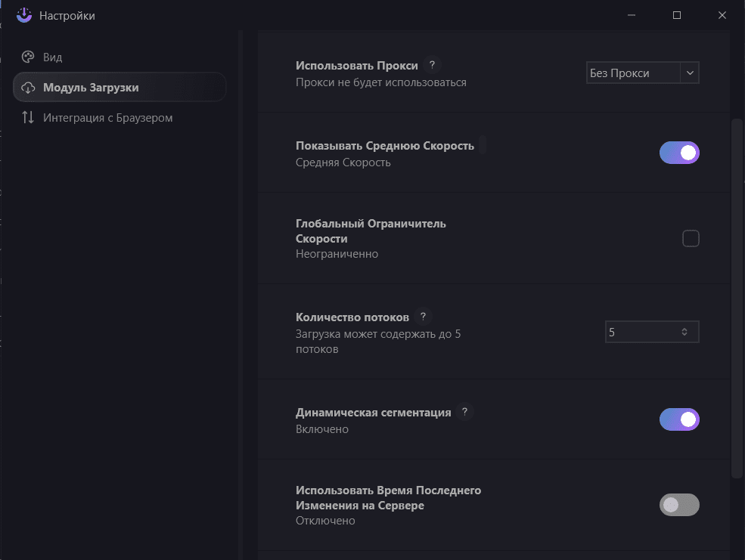Click spinner arrows in thread count field

[x=684, y=332]
